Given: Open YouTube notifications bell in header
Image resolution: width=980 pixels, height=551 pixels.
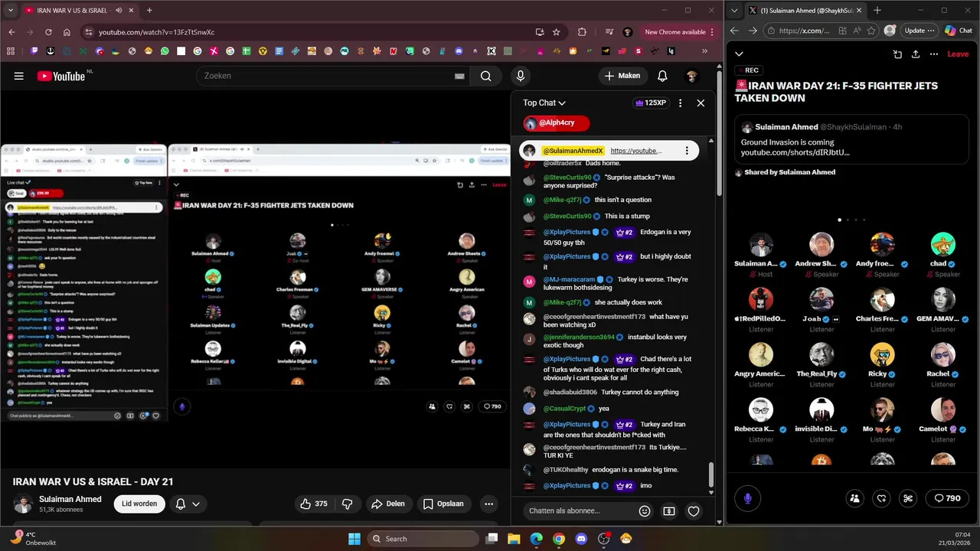Looking at the screenshot, I should (662, 76).
